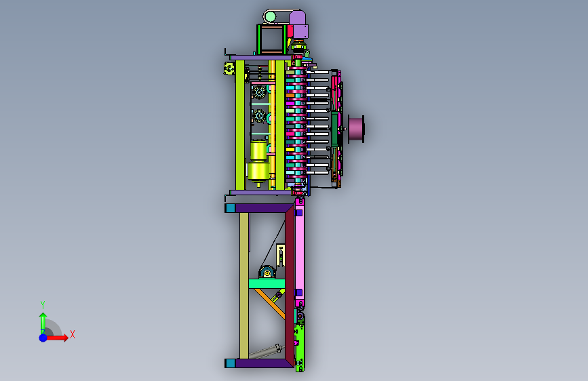Screen dimensions: 588x381
Task: Click the red "X" triad label
Action: point(73,334)
